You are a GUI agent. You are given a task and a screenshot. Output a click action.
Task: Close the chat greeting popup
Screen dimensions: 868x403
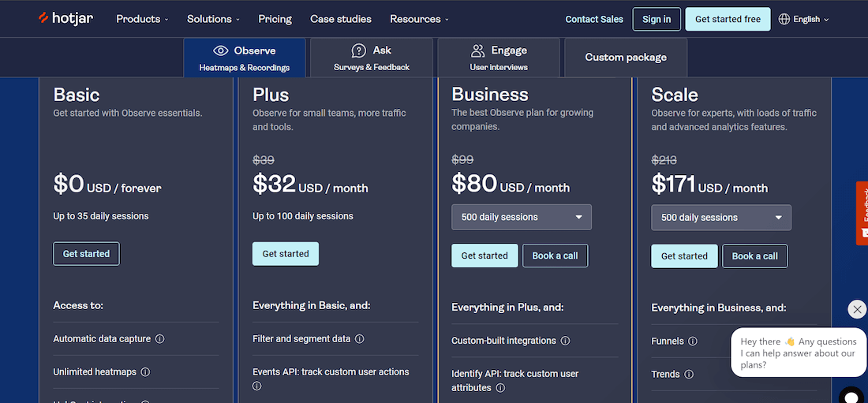(857, 309)
